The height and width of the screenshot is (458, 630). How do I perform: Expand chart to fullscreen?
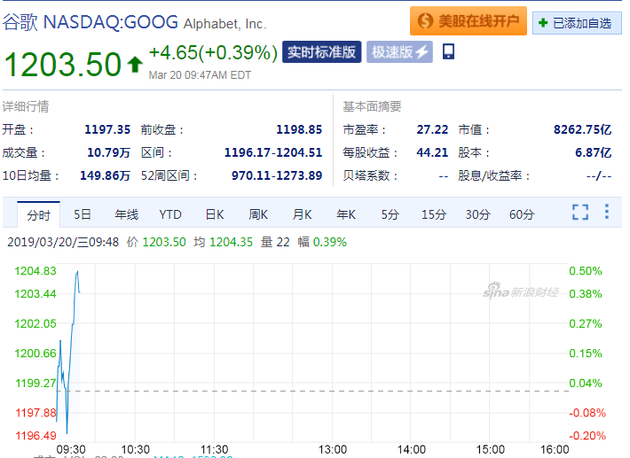pyautogui.click(x=580, y=212)
